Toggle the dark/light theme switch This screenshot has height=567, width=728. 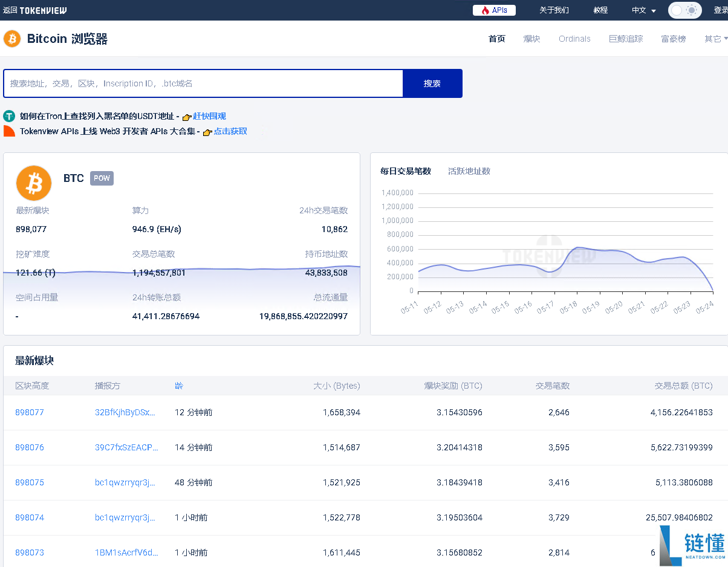[684, 10]
